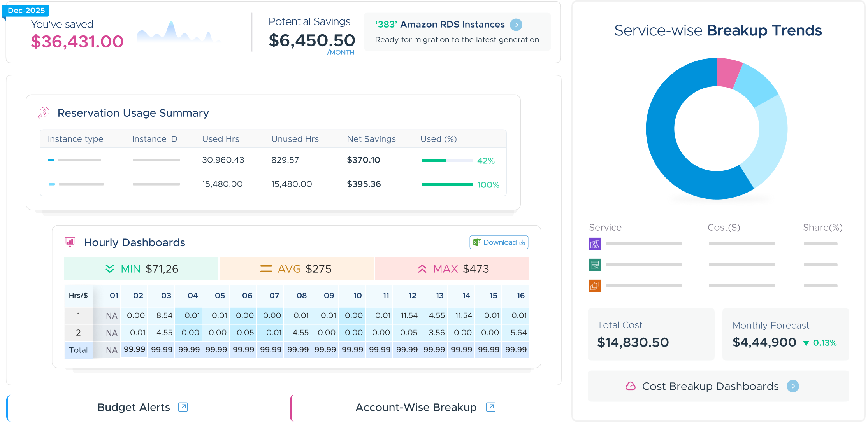868x424 pixels.
Task: Open Cost Breakup Dashboards via arrow button
Action: [x=792, y=386]
